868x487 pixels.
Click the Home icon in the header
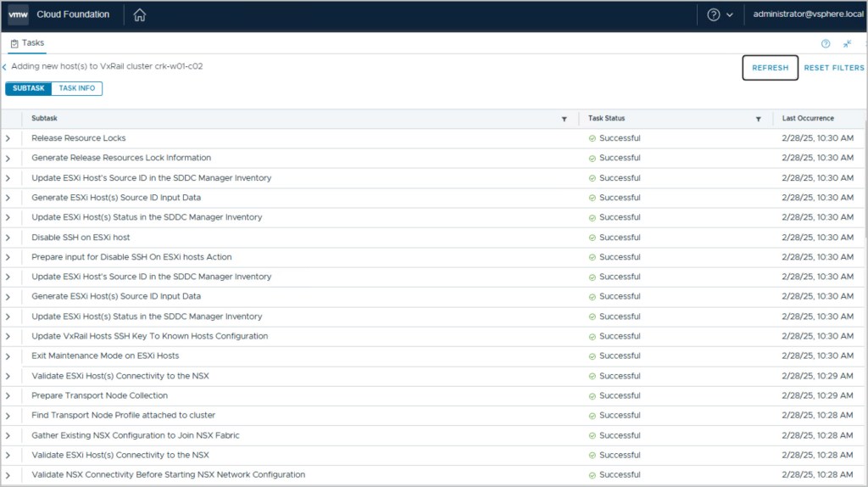point(140,15)
